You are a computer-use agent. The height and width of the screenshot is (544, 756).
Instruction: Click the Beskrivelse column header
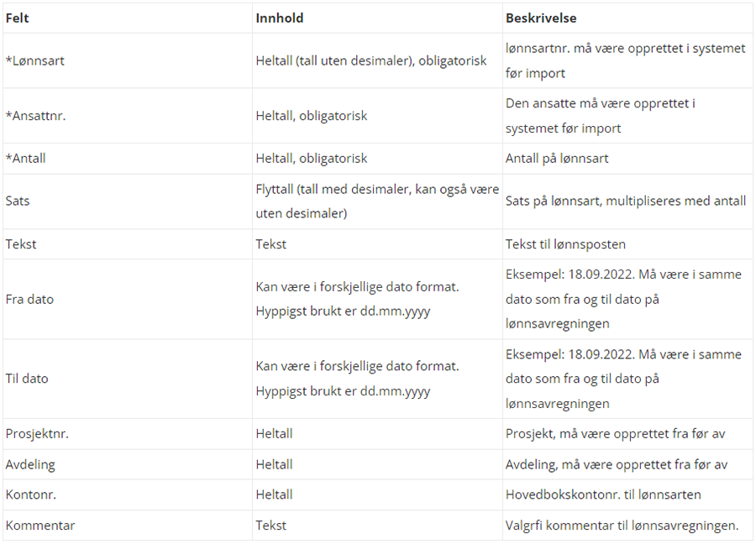pyautogui.click(x=540, y=18)
